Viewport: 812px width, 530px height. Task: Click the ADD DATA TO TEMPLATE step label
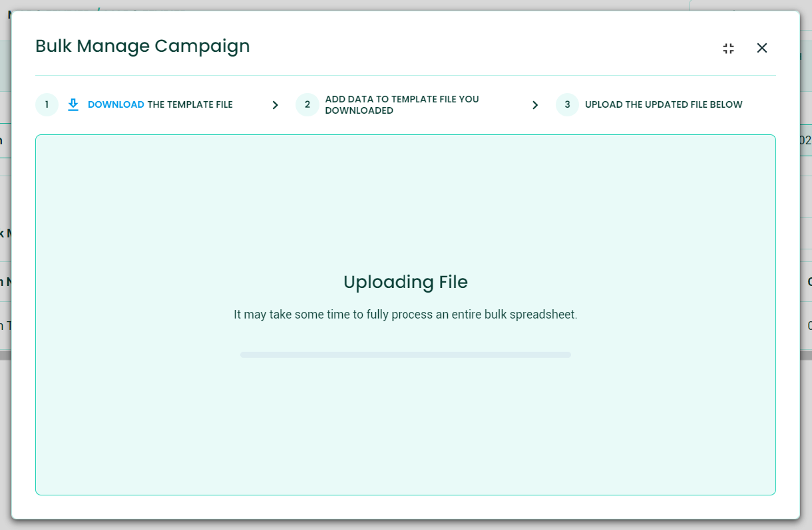[x=401, y=104]
